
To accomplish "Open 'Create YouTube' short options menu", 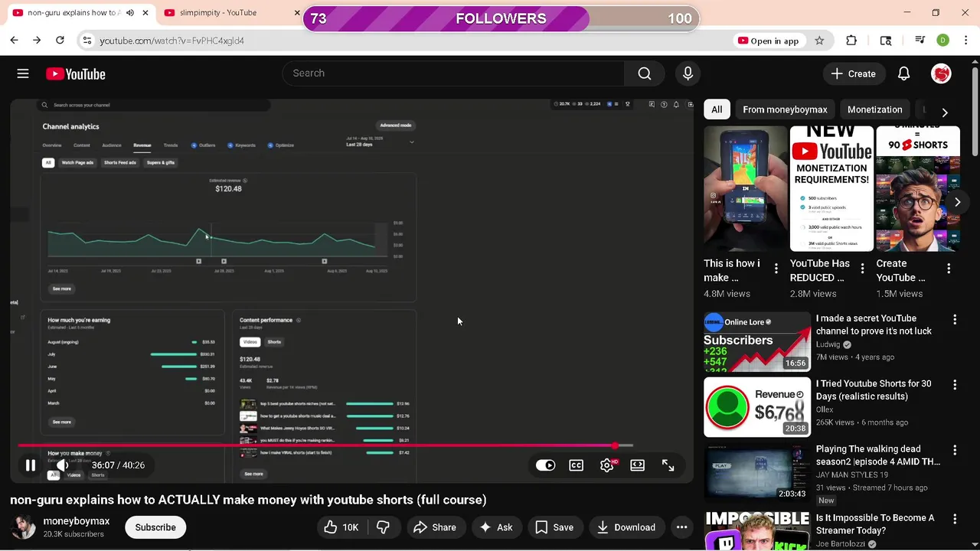I will click(949, 269).
